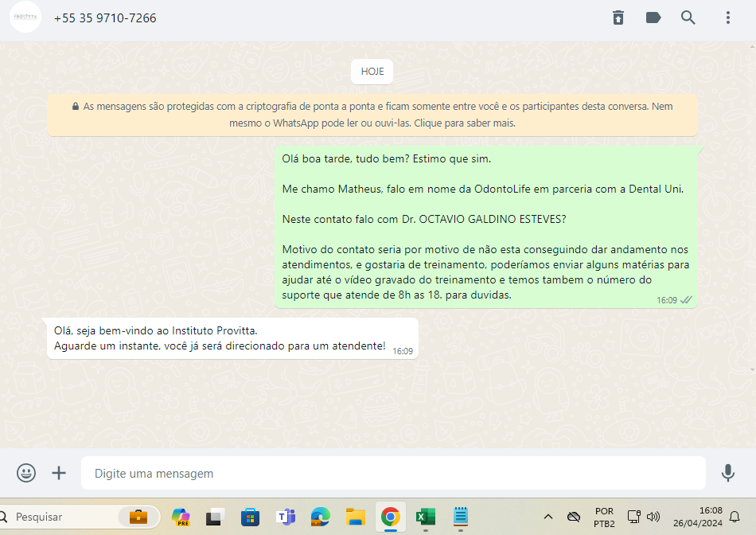Open the volume speaker control
The image size is (756, 535).
tap(653, 517)
